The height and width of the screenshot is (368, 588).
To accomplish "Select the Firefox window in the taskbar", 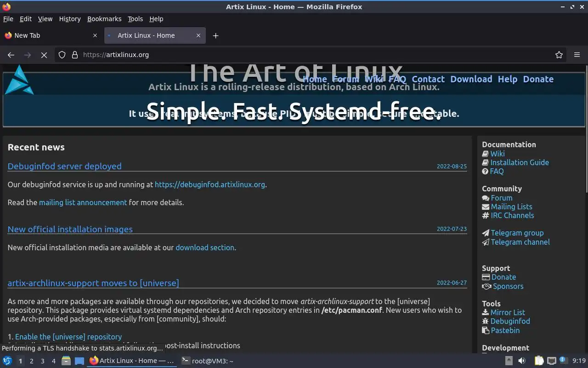I will tap(132, 361).
